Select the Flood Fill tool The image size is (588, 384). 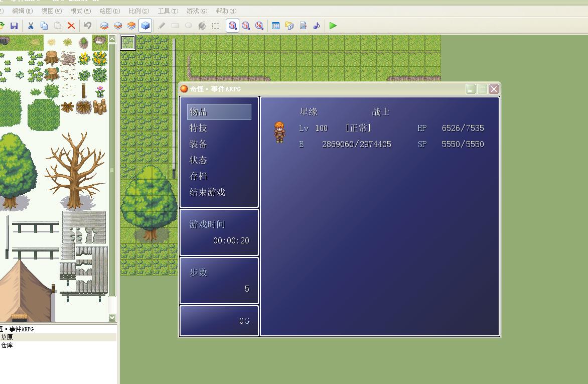[202, 26]
